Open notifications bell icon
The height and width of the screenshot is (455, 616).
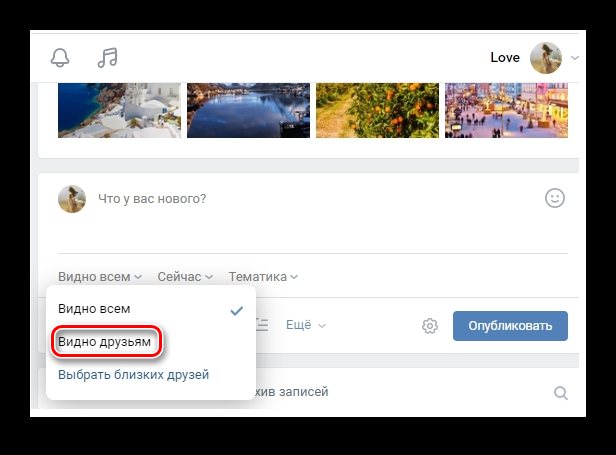click(60, 58)
